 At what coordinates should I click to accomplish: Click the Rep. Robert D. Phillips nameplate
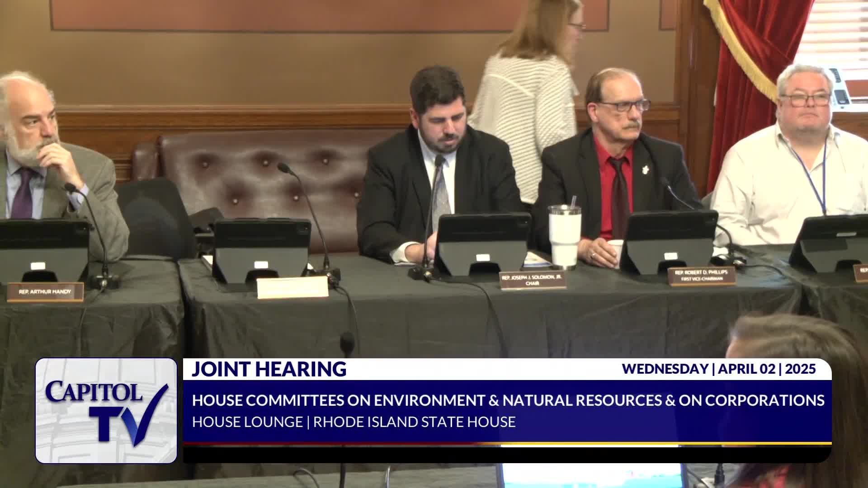pyautogui.click(x=701, y=276)
